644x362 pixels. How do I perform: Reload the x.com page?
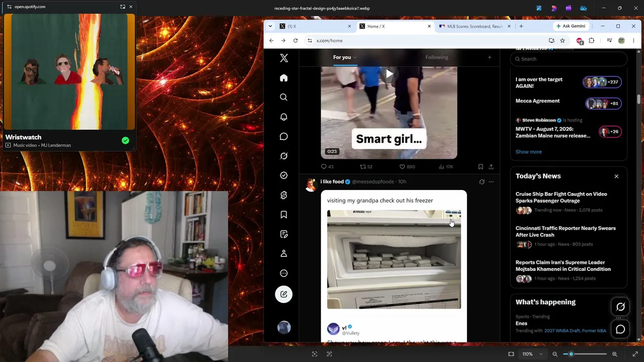(295, 41)
